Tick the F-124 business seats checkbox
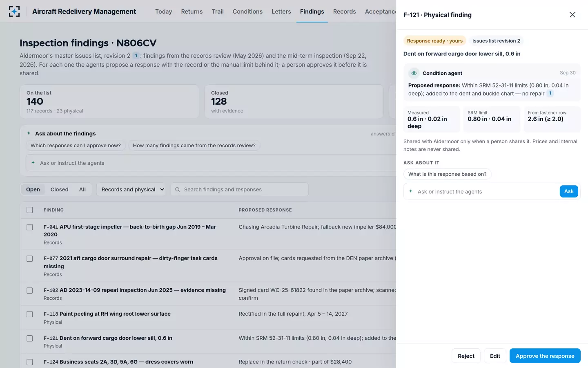The width and height of the screenshot is (588, 368). pos(29,362)
